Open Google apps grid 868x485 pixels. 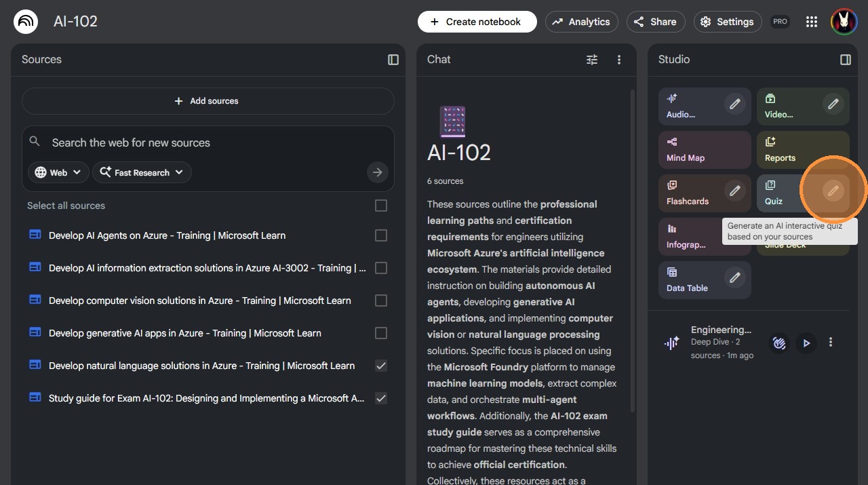click(x=812, y=22)
